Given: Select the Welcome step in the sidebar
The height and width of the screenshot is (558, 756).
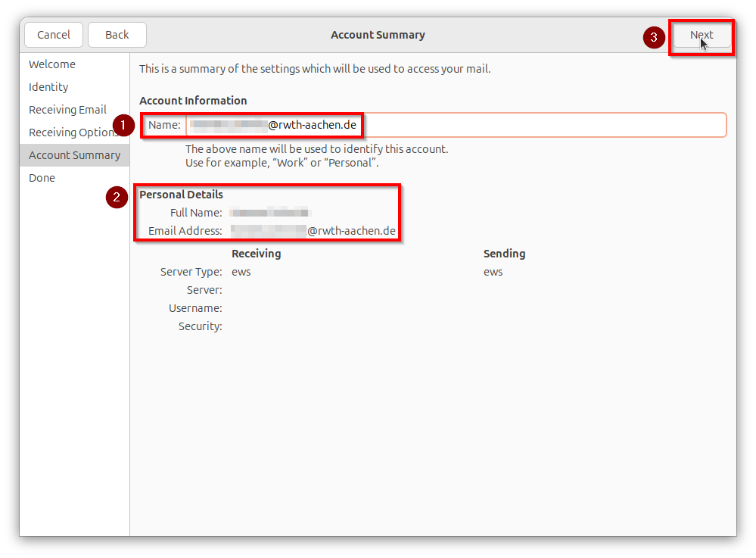Looking at the screenshot, I should pyautogui.click(x=51, y=64).
